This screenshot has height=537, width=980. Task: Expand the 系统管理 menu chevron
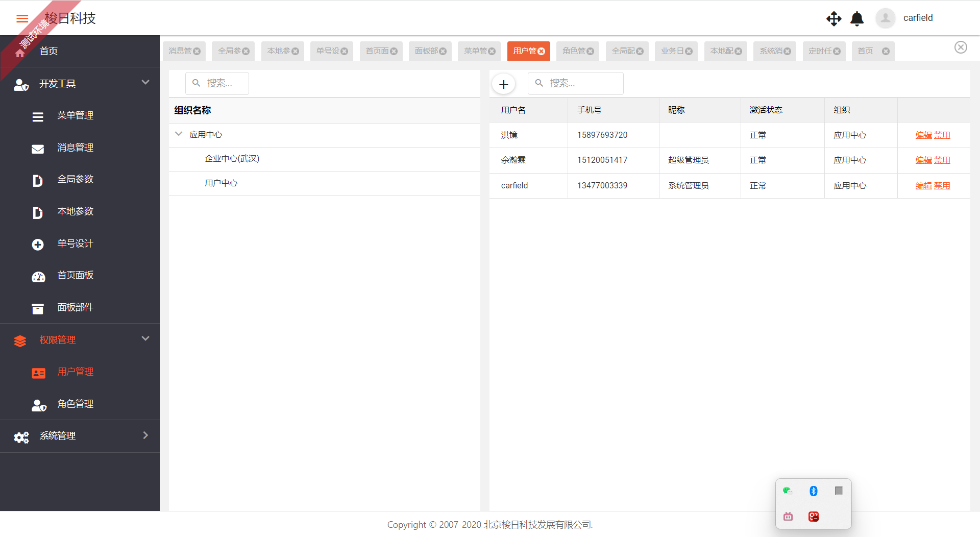[x=145, y=435]
